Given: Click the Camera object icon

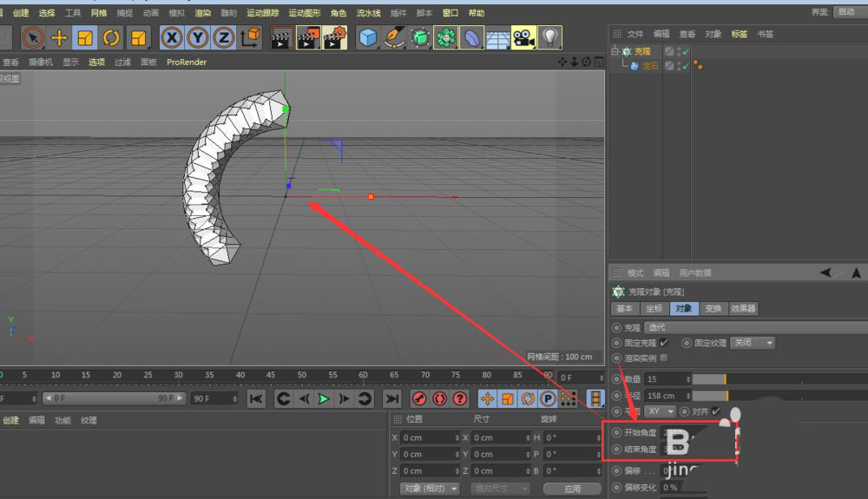Looking at the screenshot, I should click(x=523, y=37).
